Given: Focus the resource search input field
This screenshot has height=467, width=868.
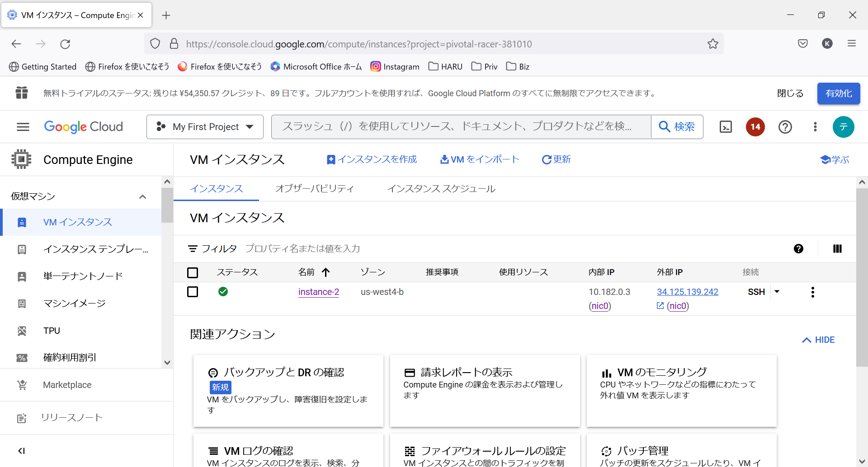Looking at the screenshot, I should click(461, 127).
